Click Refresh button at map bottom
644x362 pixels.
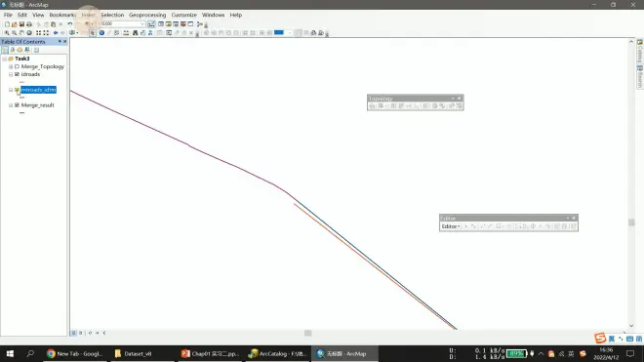(90, 333)
